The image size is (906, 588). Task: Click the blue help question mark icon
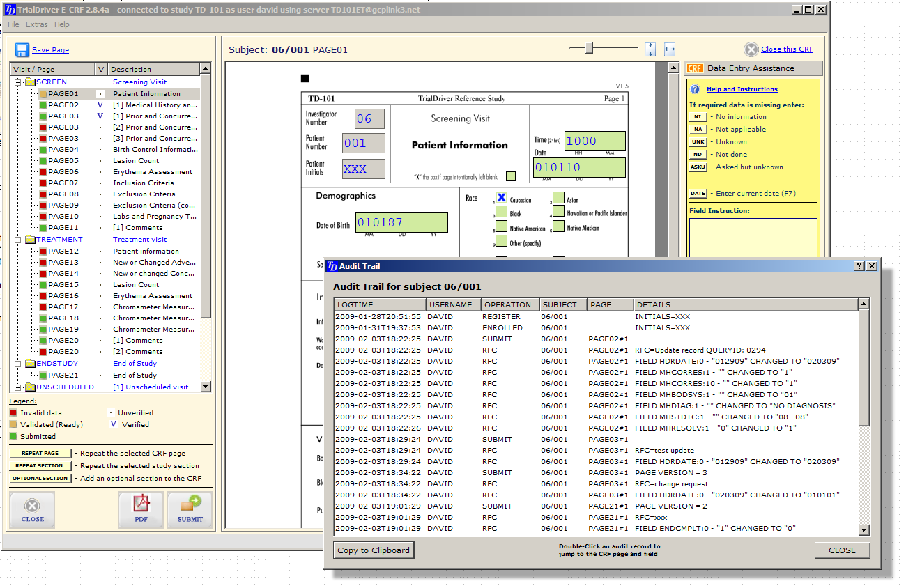[x=695, y=89]
